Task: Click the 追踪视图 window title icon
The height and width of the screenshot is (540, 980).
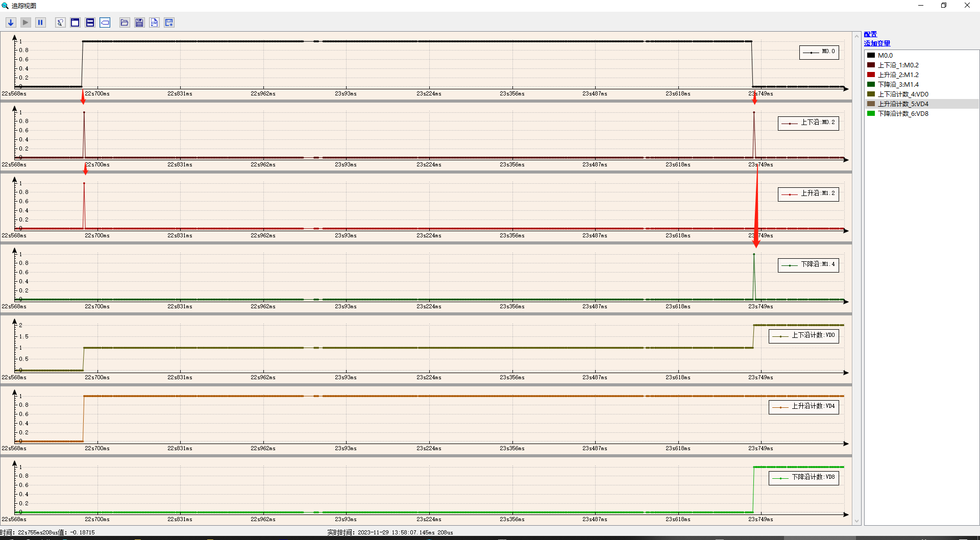Action: [x=5, y=6]
